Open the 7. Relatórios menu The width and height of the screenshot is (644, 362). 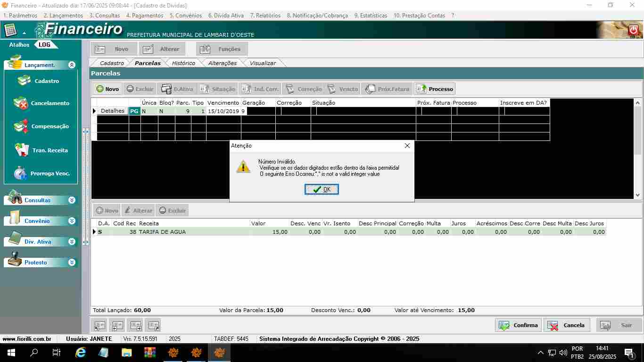[x=265, y=16]
